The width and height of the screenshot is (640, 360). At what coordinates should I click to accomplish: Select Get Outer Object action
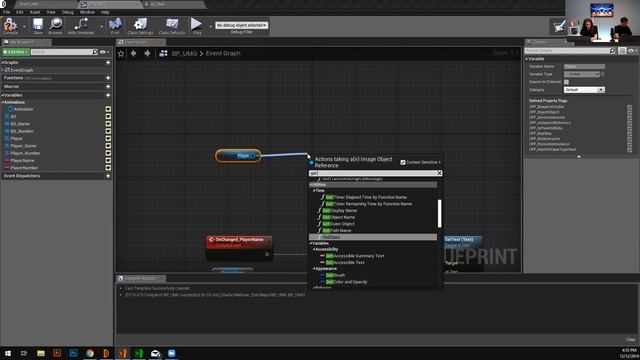338,224
